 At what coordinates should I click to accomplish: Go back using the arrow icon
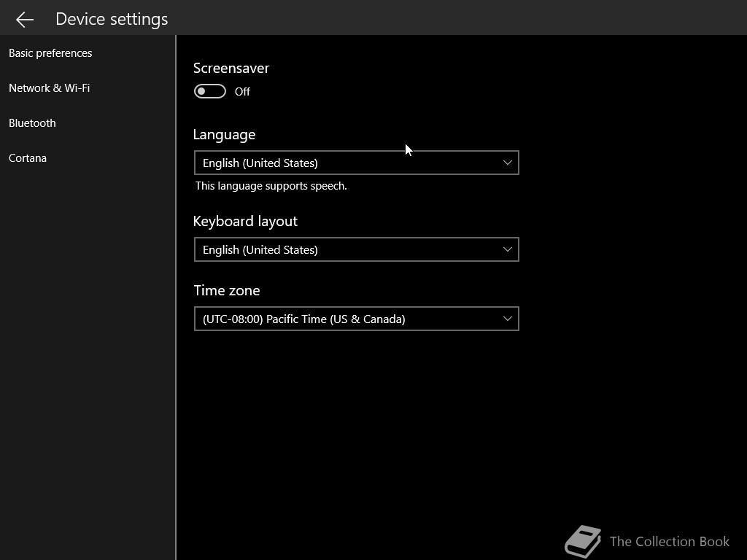24,19
